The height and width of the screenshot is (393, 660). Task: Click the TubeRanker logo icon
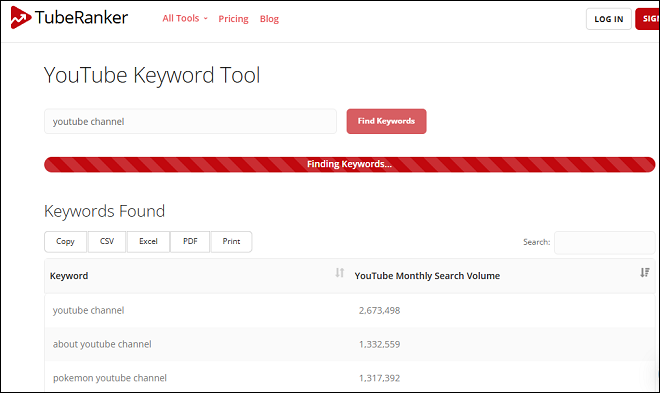click(21, 18)
